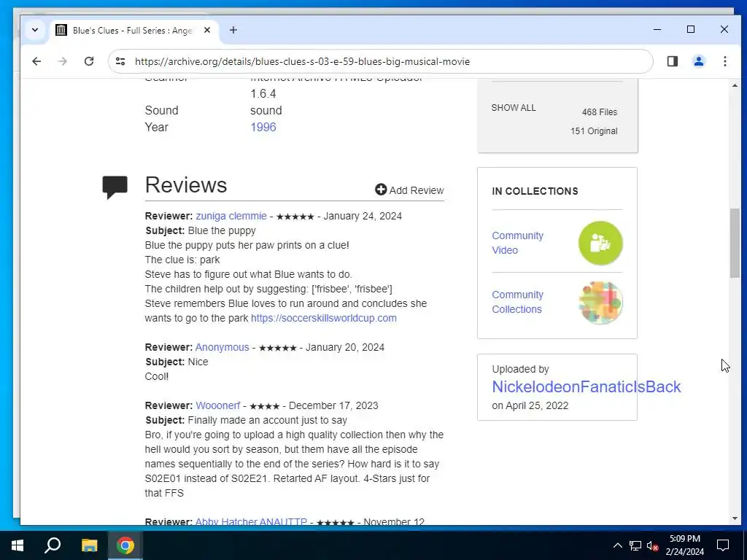Click the page vertical scrollbar thumb
This screenshot has width=747, height=560.
(735, 243)
